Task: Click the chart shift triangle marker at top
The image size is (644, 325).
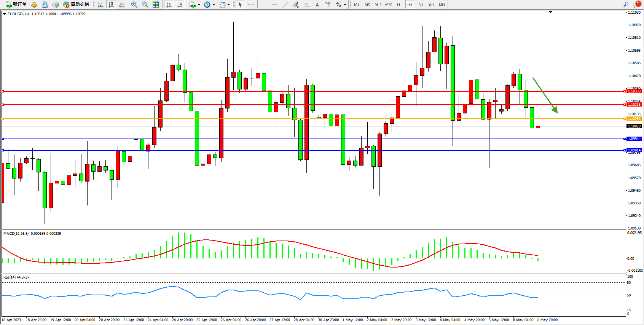Action: pyautogui.click(x=550, y=12)
